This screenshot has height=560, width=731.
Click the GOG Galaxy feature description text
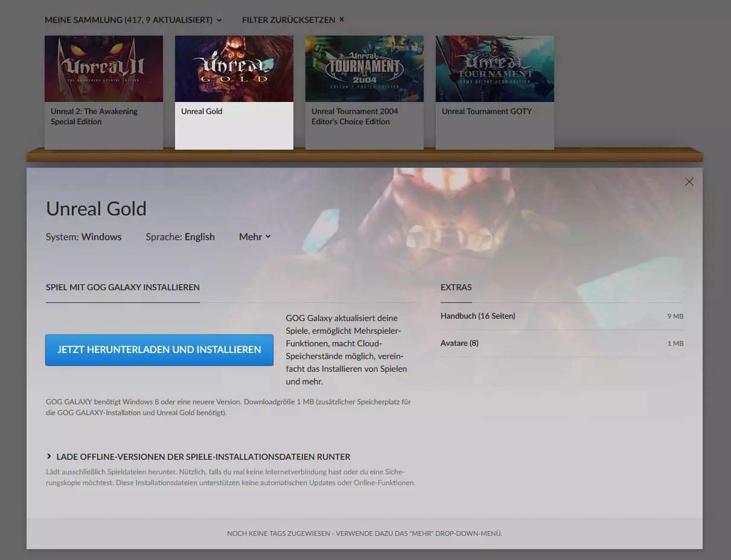click(346, 350)
